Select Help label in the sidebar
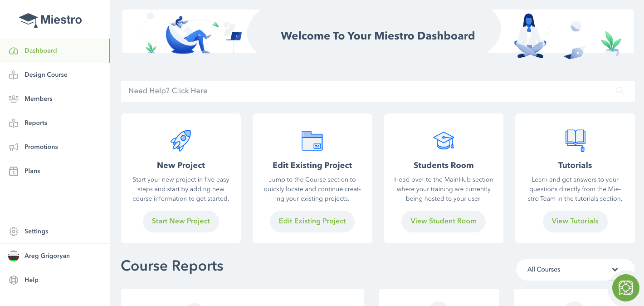The width and height of the screenshot is (644, 306). pos(31,280)
